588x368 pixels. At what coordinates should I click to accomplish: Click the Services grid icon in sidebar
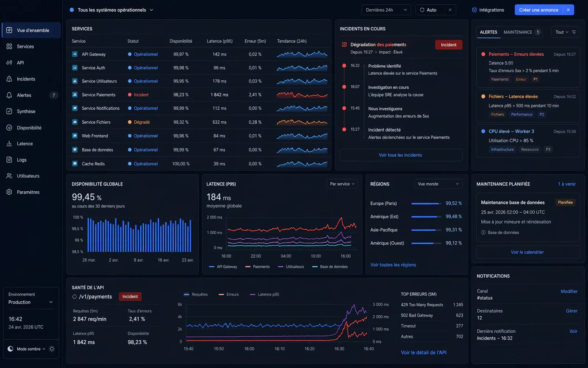[9, 46]
